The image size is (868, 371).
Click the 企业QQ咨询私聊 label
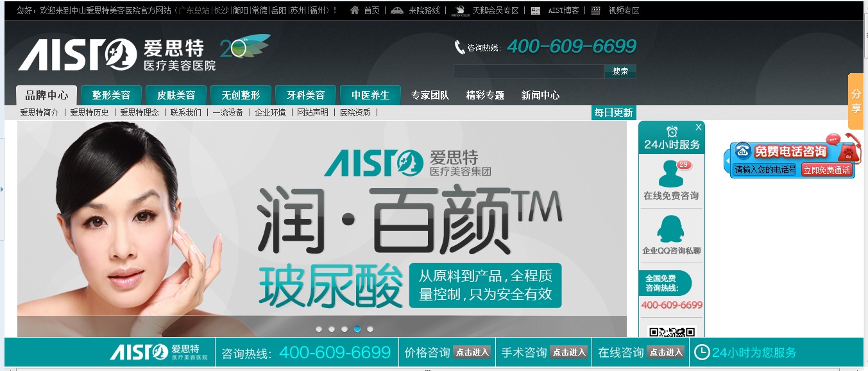(671, 251)
